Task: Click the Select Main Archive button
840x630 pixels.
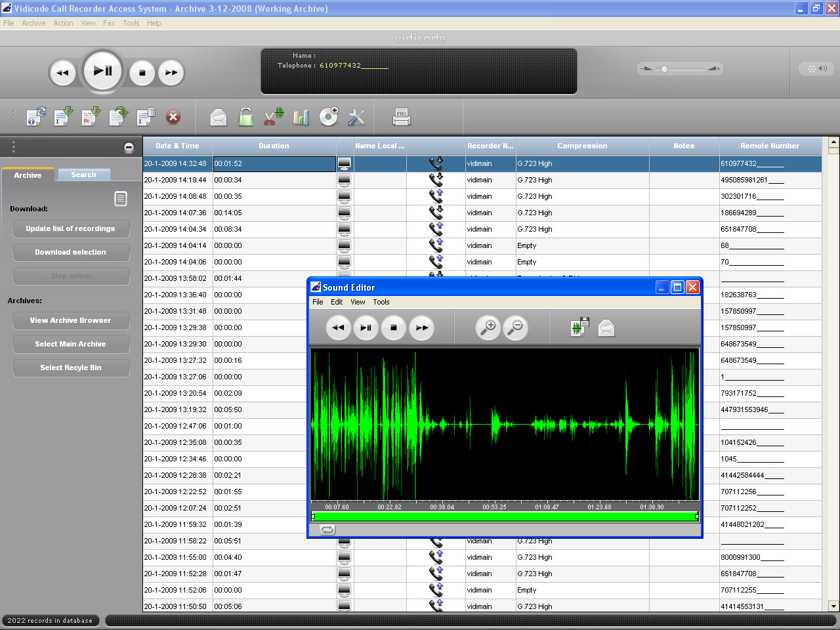Action: point(71,344)
